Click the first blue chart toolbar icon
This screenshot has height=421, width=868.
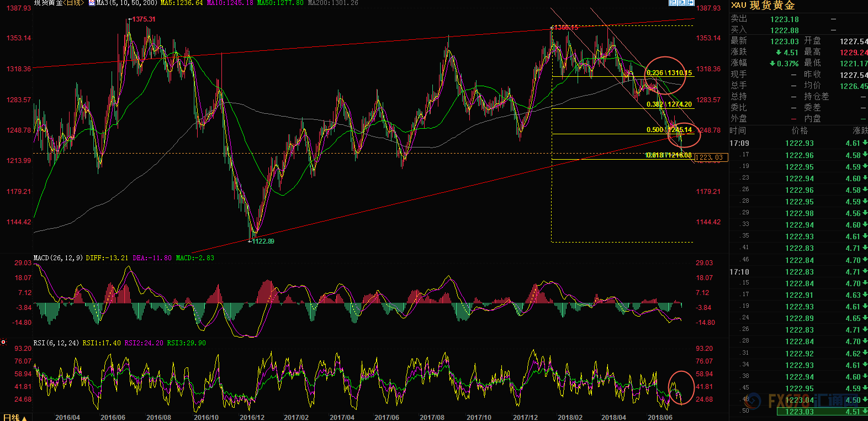[x=673, y=2]
